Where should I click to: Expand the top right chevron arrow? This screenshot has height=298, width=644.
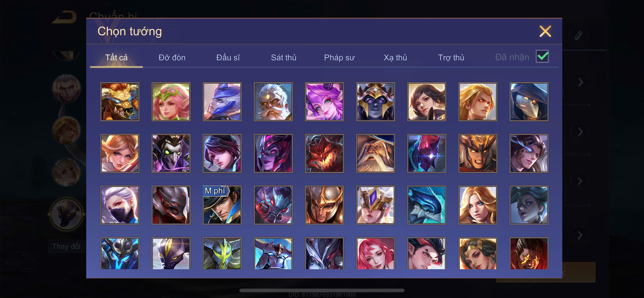click(x=581, y=82)
